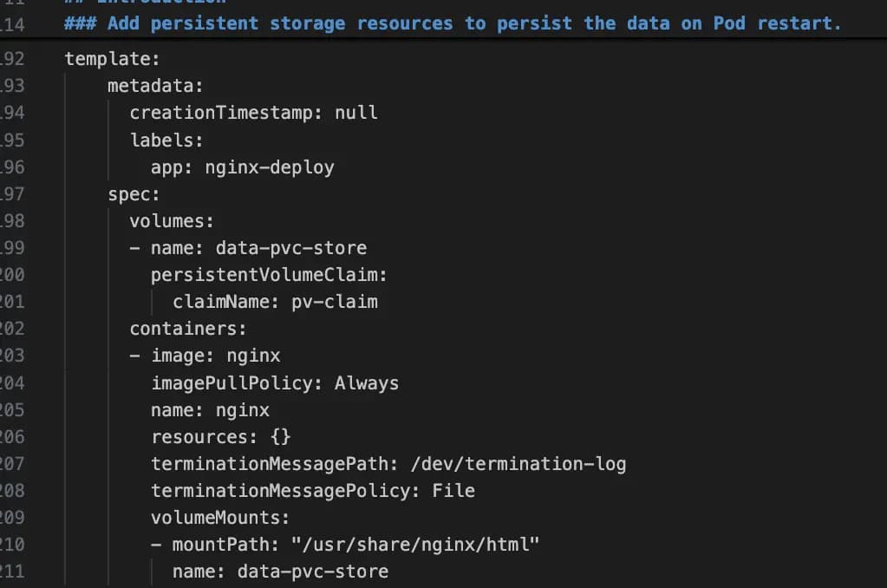This screenshot has width=887, height=588.
Task: Click 'resources: {}' line
Action: 221,437
